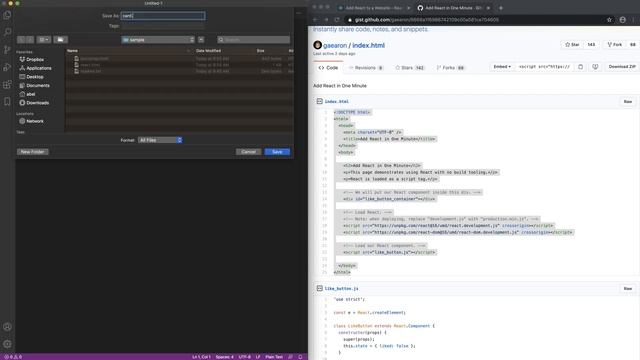The height and width of the screenshot is (360, 640).
Task: Open index.html gist title link
Action: (x=368, y=45)
